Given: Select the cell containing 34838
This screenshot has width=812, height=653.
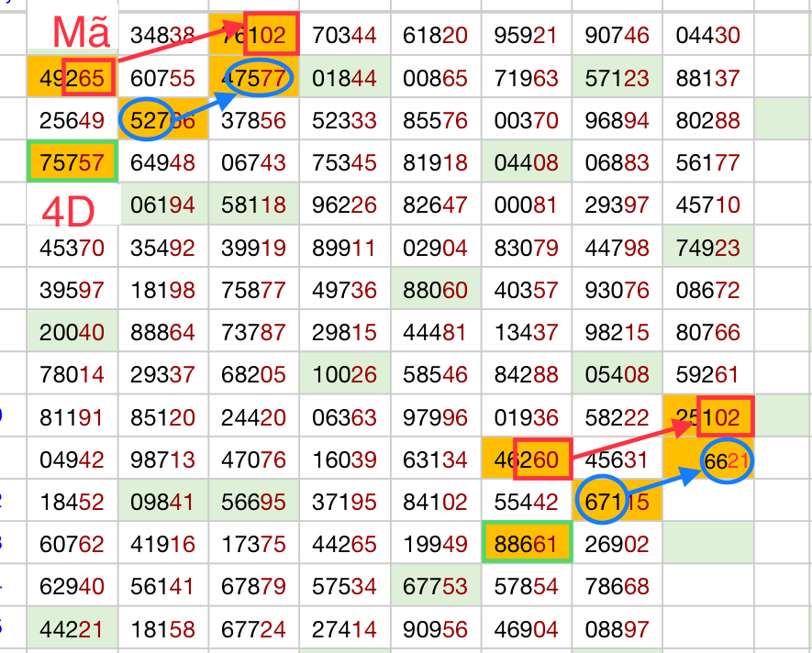Looking at the screenshot, I should (162, 36).
